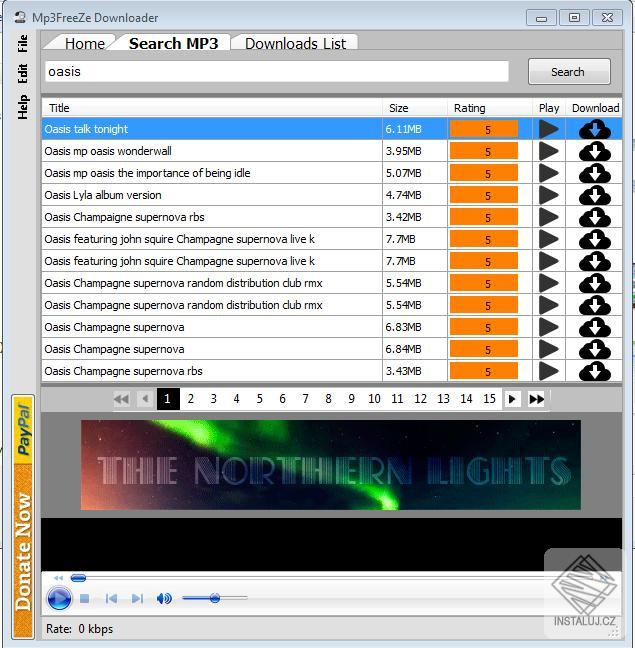Go to results page 8
The image size is (635, 648).
328,399
